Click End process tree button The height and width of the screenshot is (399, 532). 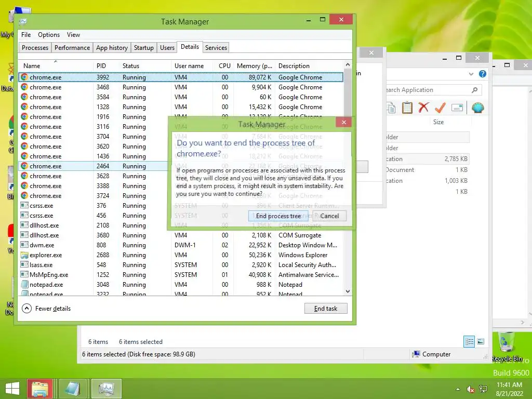[x=278, y=216]
